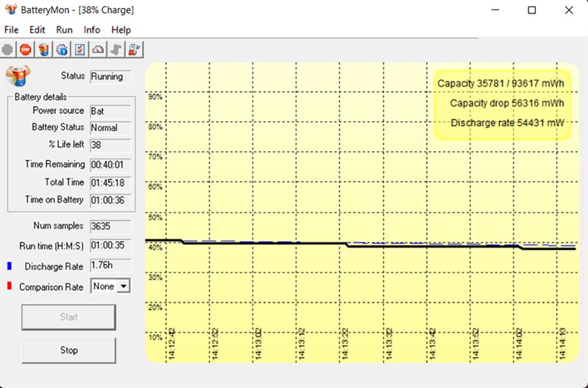The width and height of the screenshot is (588, 388).
Task: Open the Info menu
Action: [x=92, y=30]
